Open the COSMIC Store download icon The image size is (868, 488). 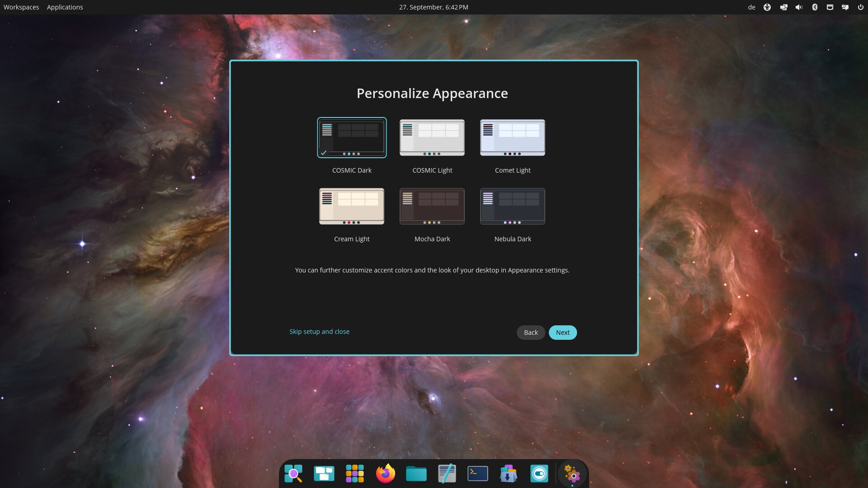(509, 474)
